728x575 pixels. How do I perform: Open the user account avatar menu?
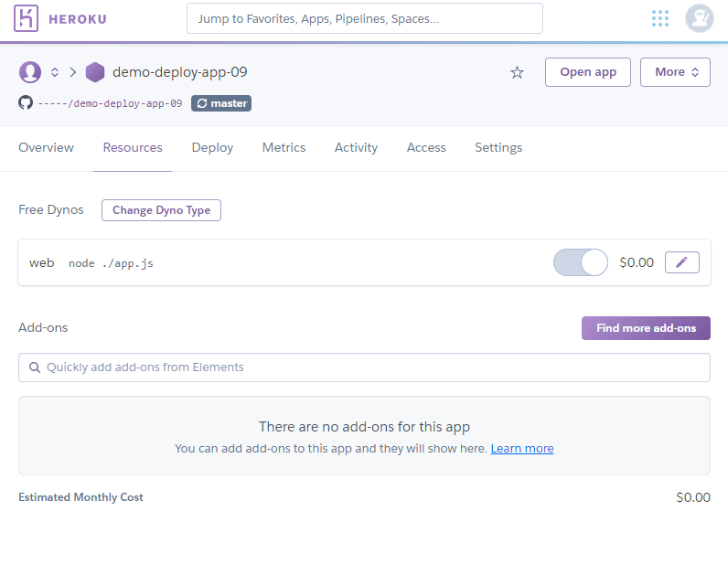(x=700, y=18)
